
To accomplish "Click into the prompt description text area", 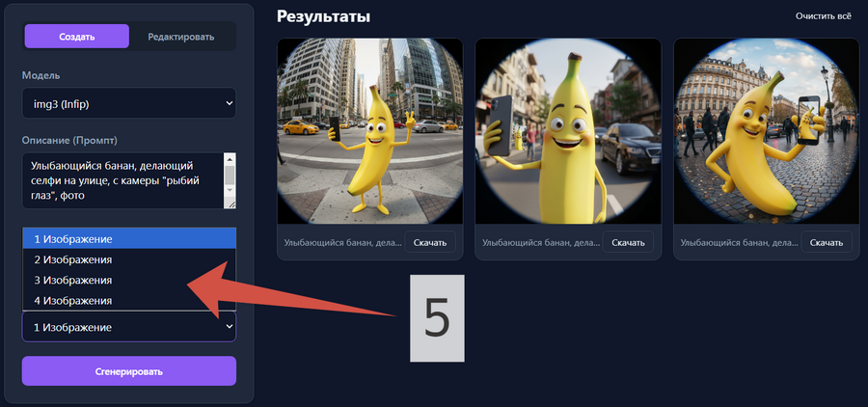I will (122, 179).
